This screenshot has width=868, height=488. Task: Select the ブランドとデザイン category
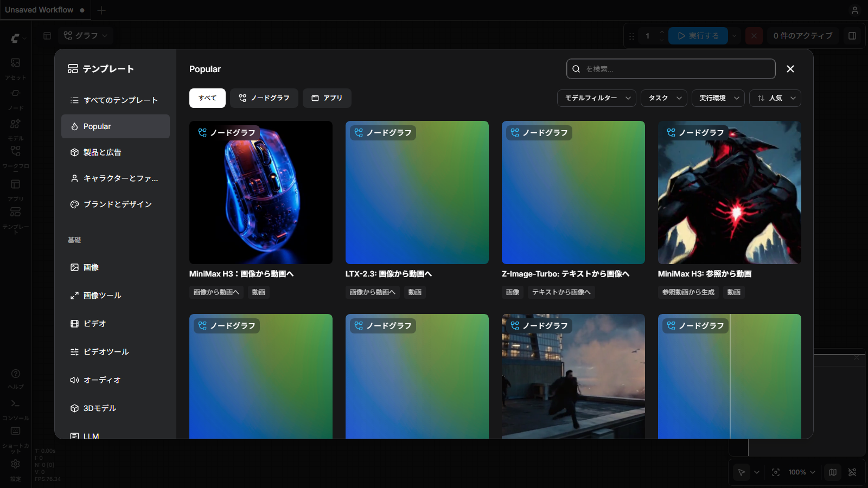coord(116,204)
